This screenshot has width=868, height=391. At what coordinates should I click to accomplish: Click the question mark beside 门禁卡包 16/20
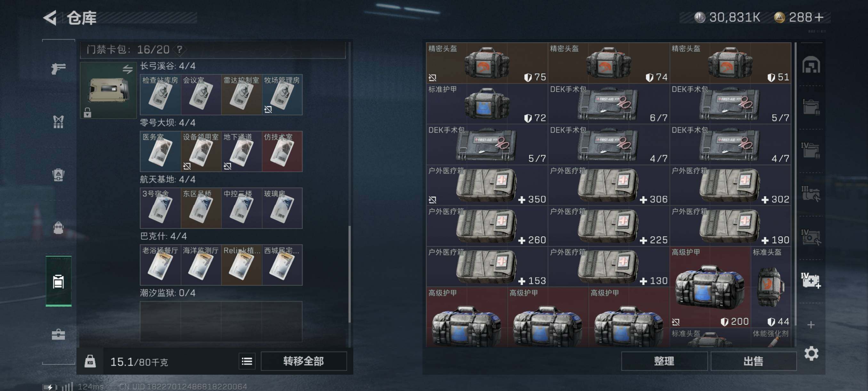pyautogui.click(x=180, y=50)
